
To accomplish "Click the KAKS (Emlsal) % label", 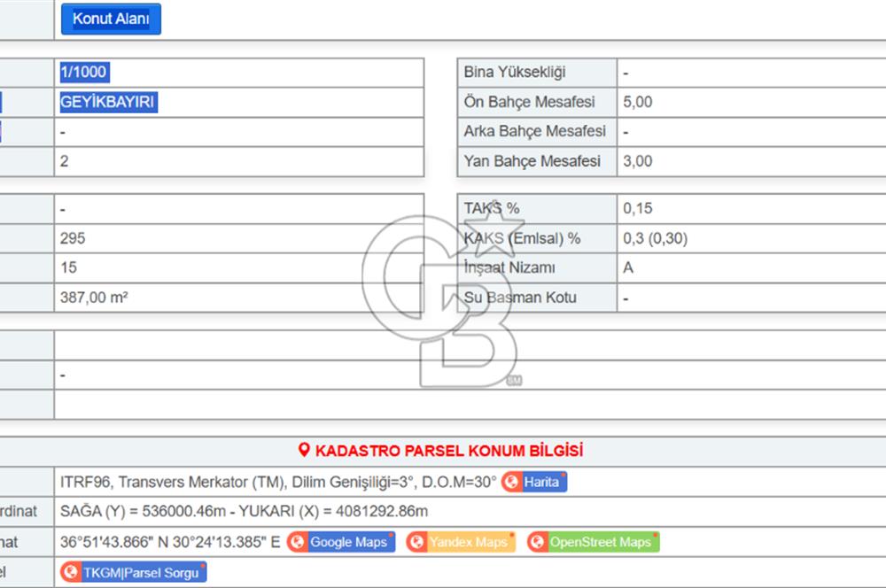I will click(522, 238).
